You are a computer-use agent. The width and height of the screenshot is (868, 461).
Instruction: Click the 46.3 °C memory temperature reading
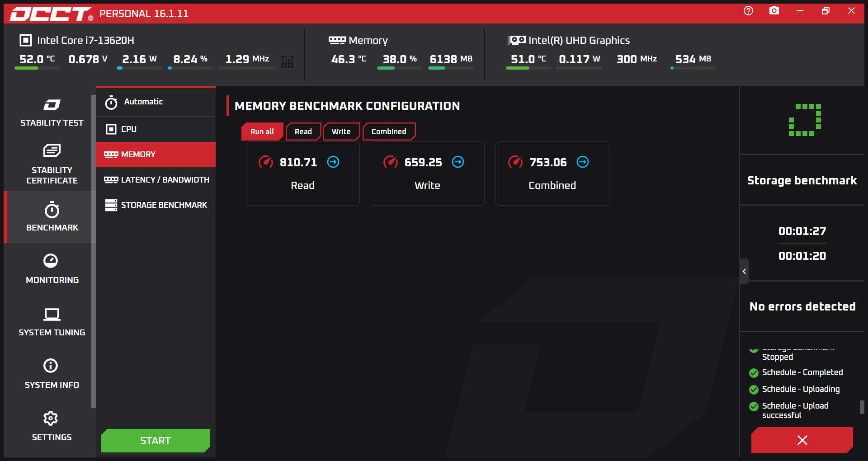tap(349, 59)
